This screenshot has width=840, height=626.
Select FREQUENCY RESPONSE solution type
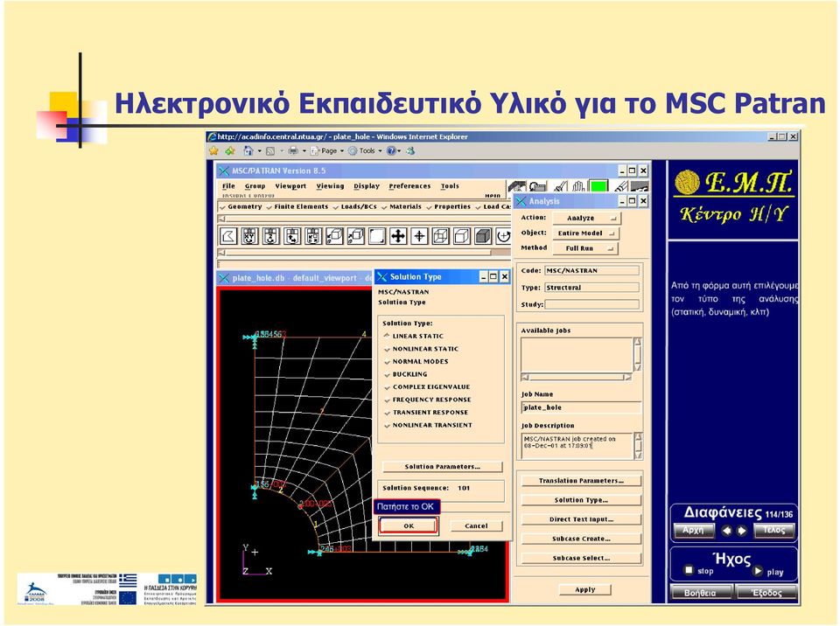coord(427,400)
